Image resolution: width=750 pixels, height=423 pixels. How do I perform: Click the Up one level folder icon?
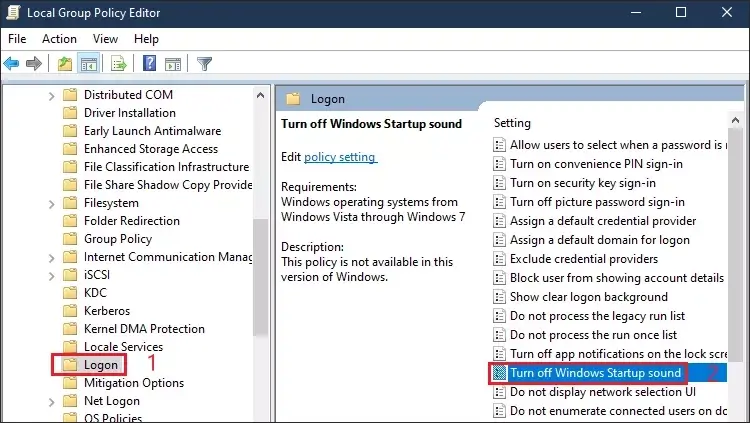[x=65, y=63]
